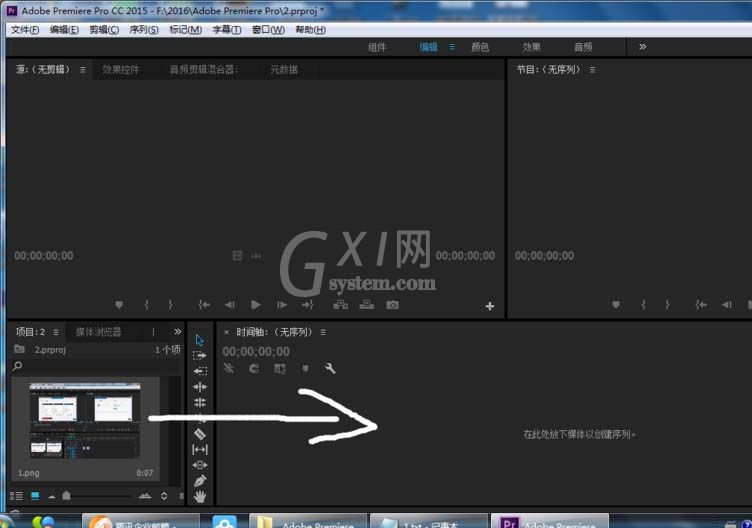The width and height of the screenshot is (752, 528).
Task: Open the 效果控件 tab
Action: (x=121, y=70)
